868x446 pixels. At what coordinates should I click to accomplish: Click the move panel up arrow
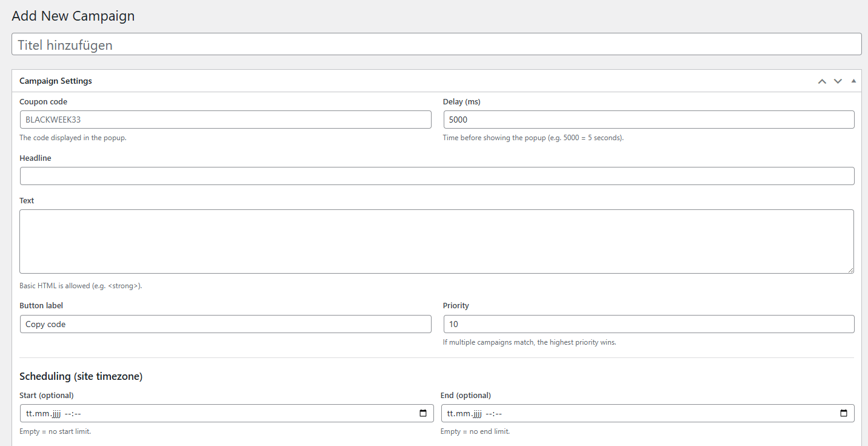click(822, 81)
